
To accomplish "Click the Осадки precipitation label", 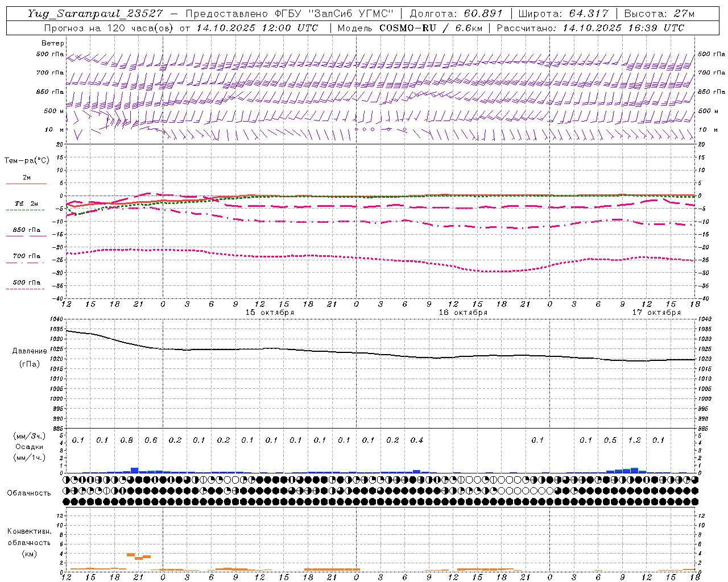I will point(30,447).
